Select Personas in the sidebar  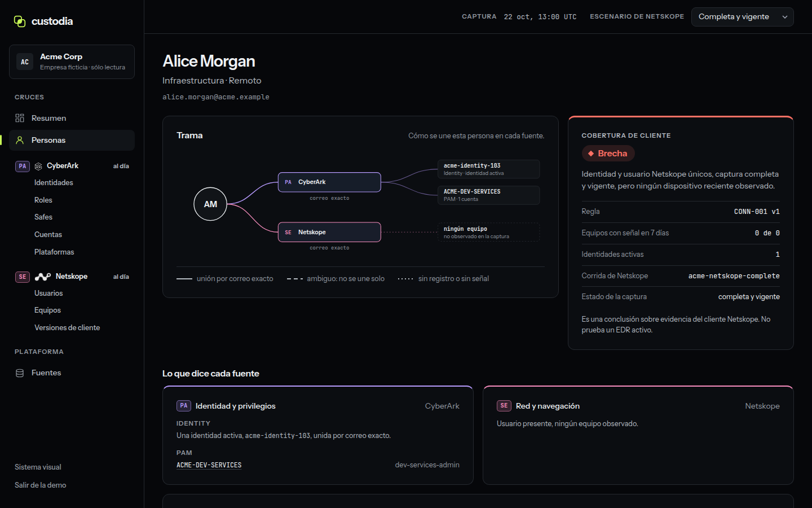coord(72,140)
